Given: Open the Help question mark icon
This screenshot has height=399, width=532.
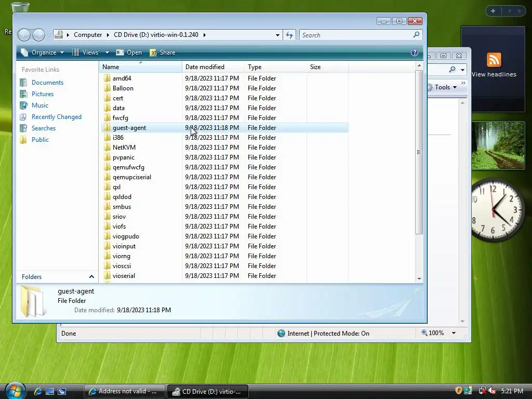Looking at the screenshot, I should [x=414, y=52].
